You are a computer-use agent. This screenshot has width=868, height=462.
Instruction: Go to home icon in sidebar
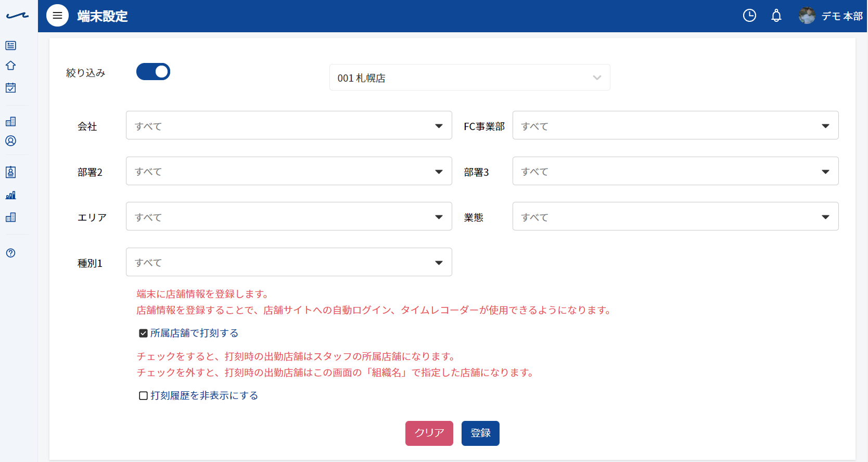10,66
